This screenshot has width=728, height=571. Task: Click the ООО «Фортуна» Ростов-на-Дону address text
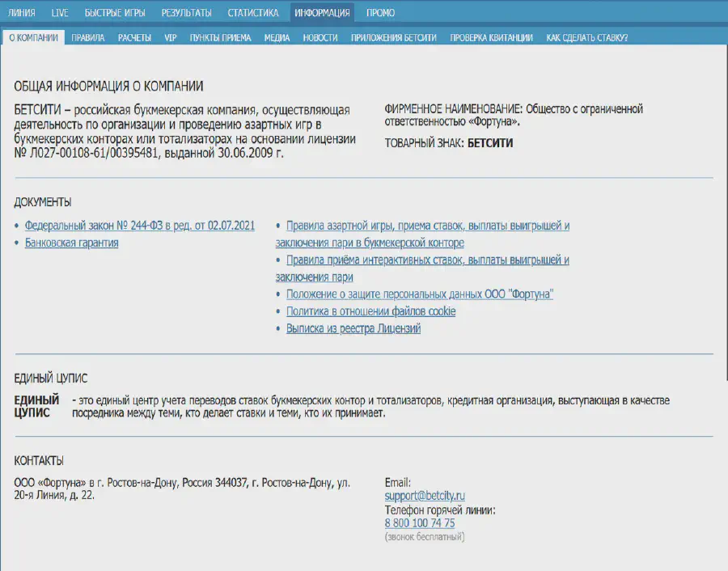[182, 489]
